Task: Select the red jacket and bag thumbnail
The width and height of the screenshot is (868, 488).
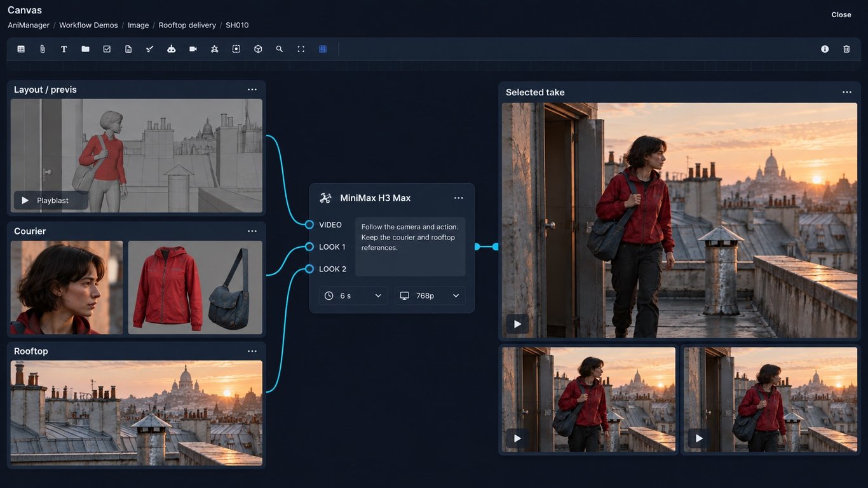Action: (195, 287)
